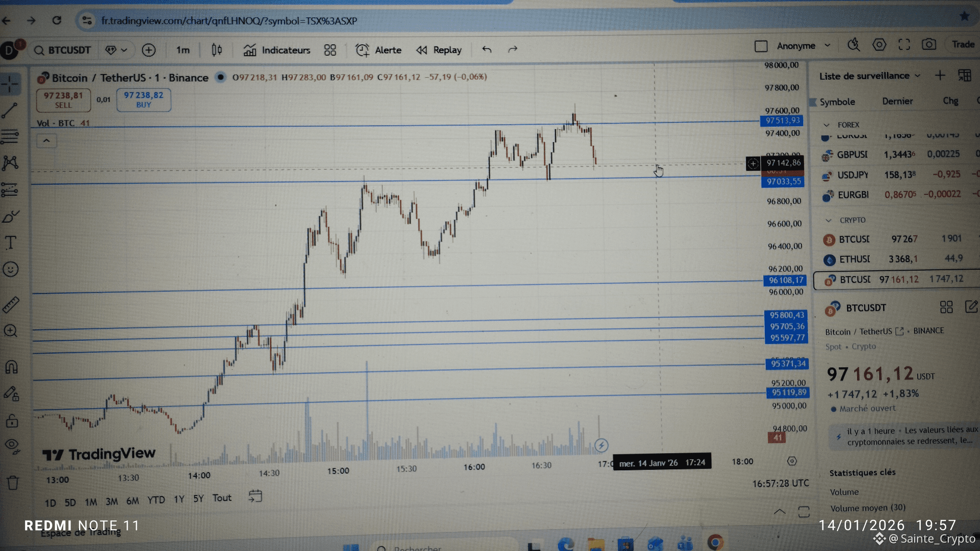
Task: Take a chart snapshot with camera icon
Action: click(x=929, y=45)
